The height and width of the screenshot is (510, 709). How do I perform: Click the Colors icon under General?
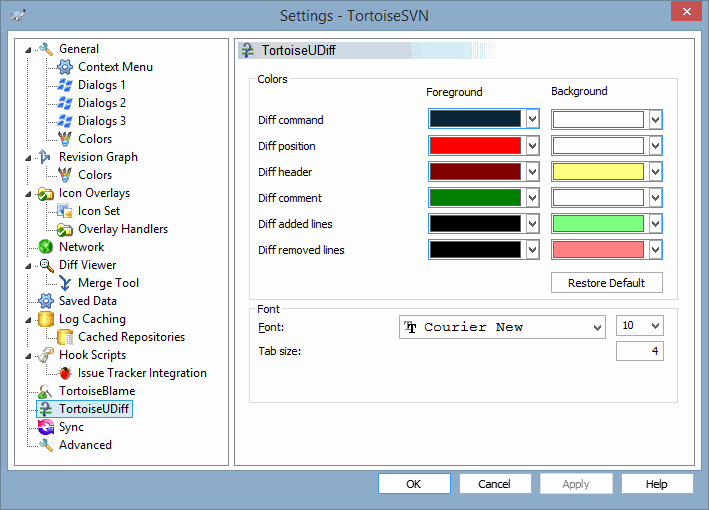[65, 139]
